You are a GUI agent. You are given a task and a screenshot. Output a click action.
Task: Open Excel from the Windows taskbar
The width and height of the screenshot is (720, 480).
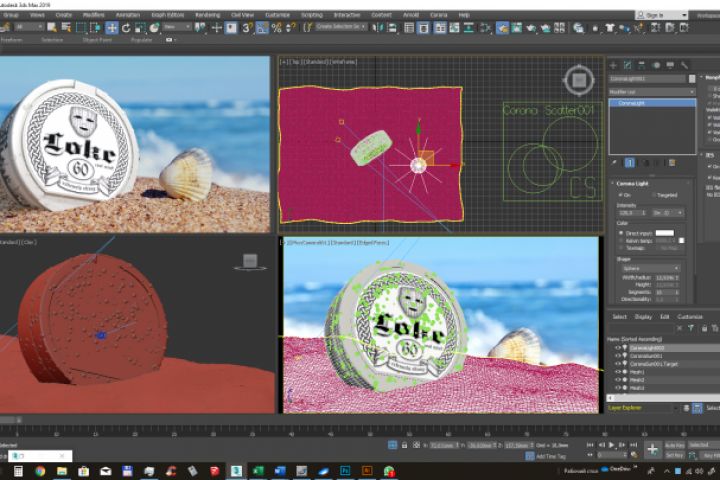(x=257, y=470)
